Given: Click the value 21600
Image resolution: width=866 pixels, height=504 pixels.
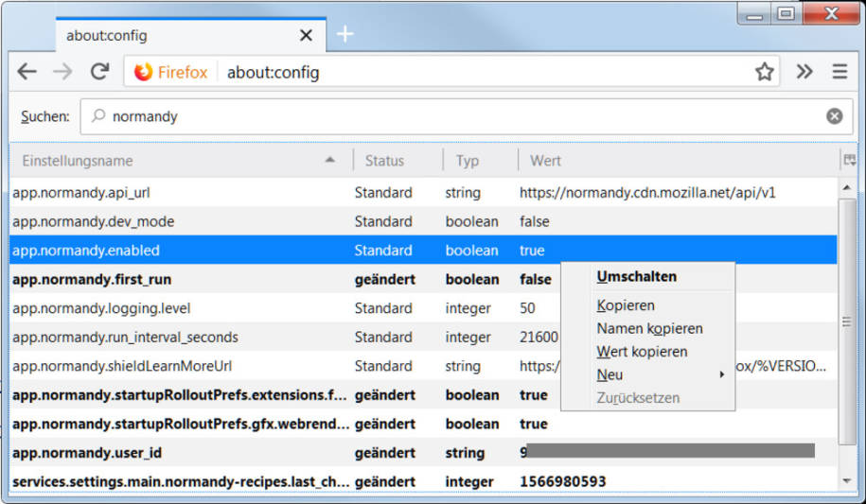Looking at the screenshot, I should pyautogui.click(x=539, y=337).
